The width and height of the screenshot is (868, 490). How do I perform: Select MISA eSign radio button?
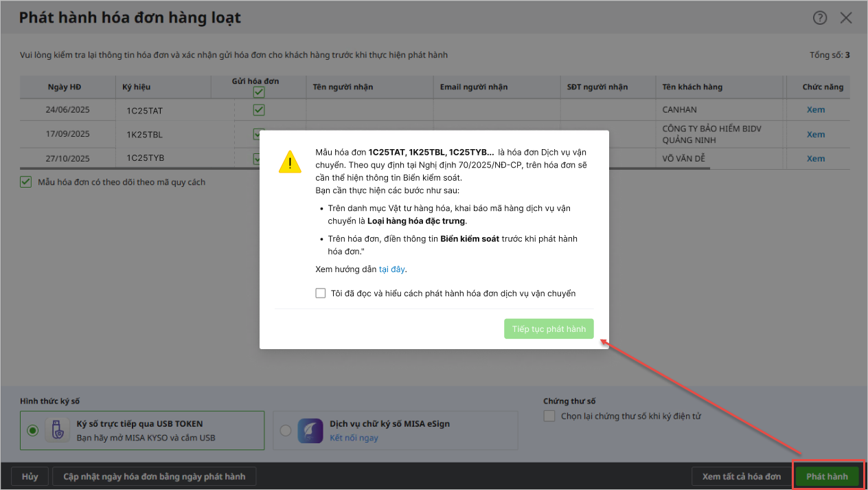point(286,430)
